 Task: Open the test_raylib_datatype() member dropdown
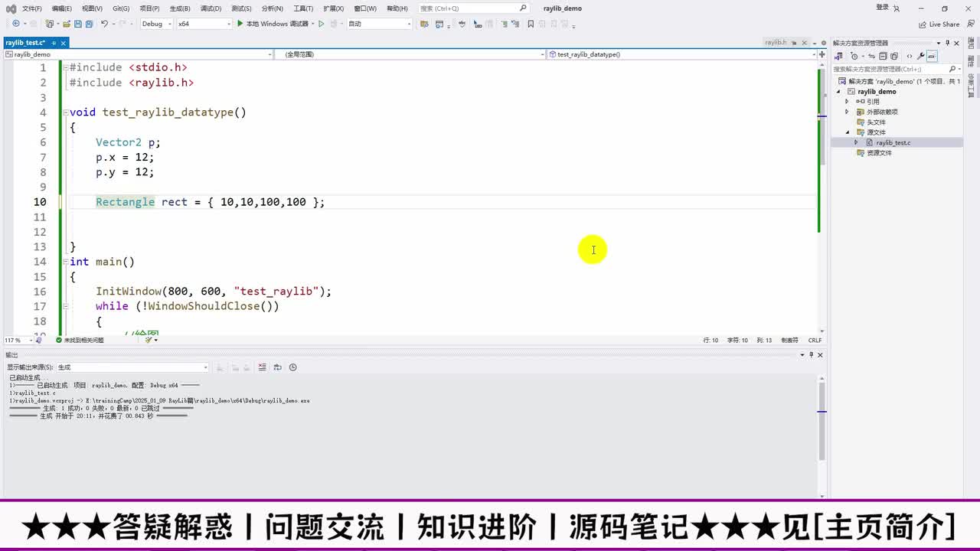tap(682, 54)
